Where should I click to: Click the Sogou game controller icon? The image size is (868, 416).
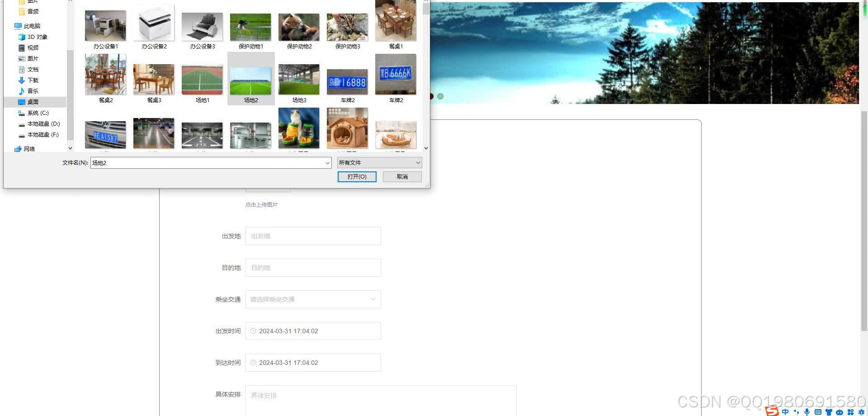(x=840, y=412)
